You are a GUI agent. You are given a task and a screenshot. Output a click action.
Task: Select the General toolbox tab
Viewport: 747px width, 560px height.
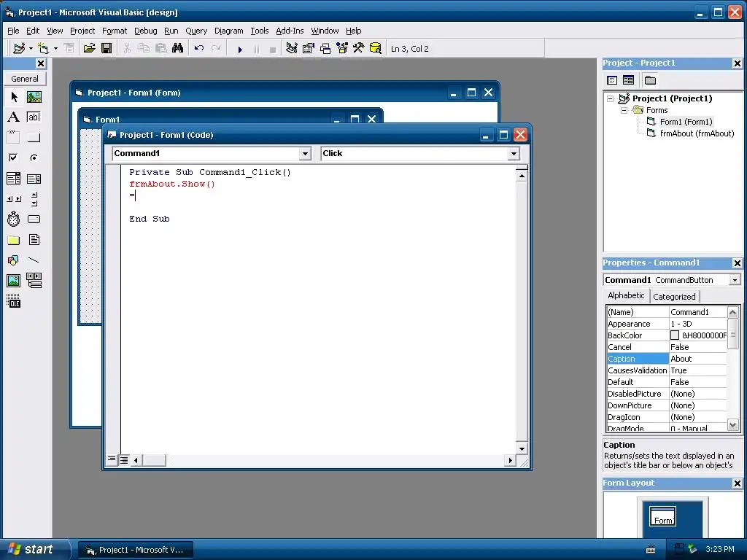pos(25,79)
